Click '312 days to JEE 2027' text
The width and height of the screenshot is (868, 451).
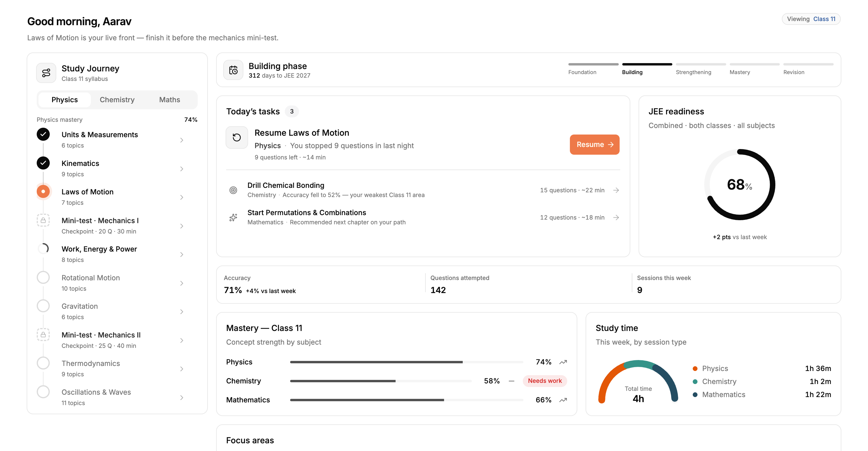tap(279, 76)
